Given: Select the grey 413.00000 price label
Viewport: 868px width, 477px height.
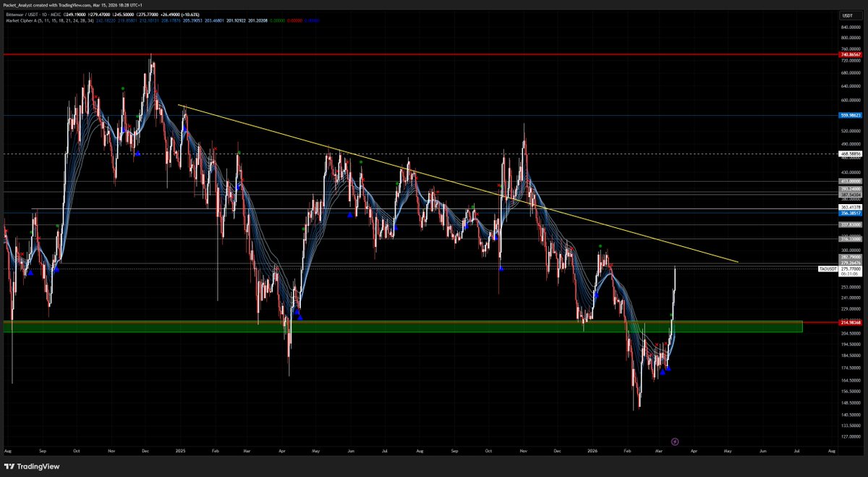Looking at the screenshot, I should coord(850,182).
